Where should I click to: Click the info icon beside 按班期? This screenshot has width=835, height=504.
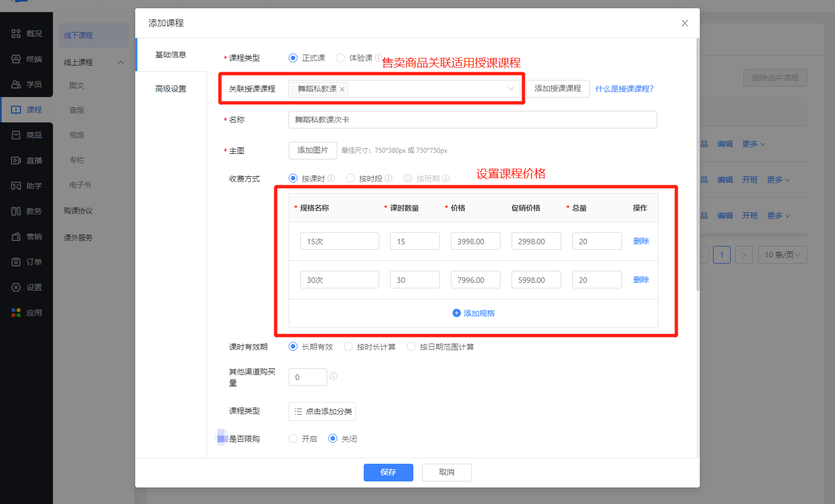pyautogui.click(x=446, y=178)
